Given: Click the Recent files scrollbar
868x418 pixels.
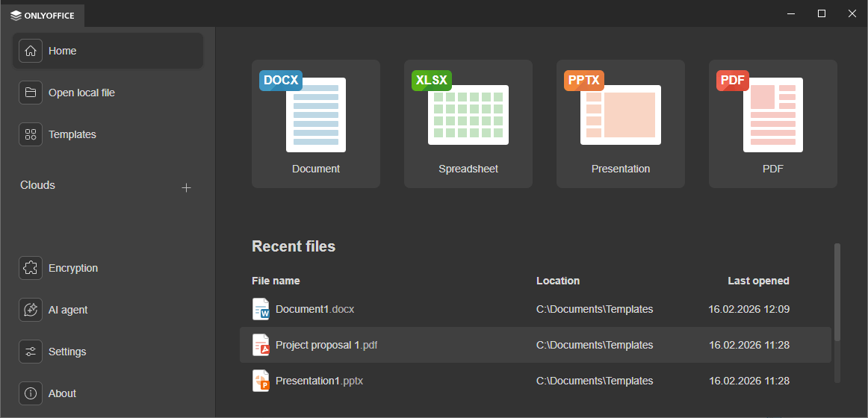Looking at the screenshot, I should [837, 291].
